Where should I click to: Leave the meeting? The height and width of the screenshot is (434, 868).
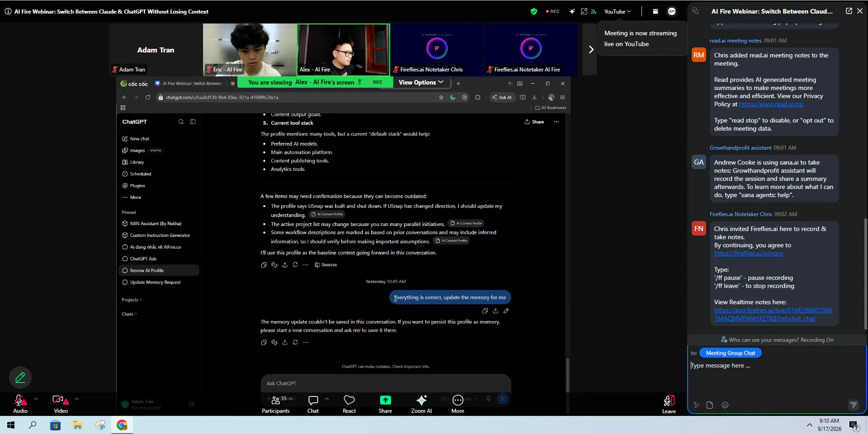[x=669, y=404]
